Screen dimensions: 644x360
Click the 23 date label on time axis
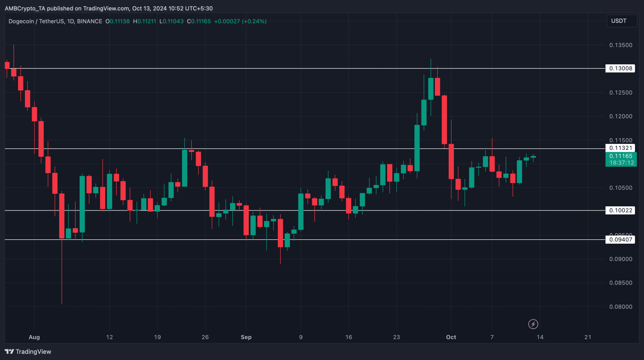396,337
